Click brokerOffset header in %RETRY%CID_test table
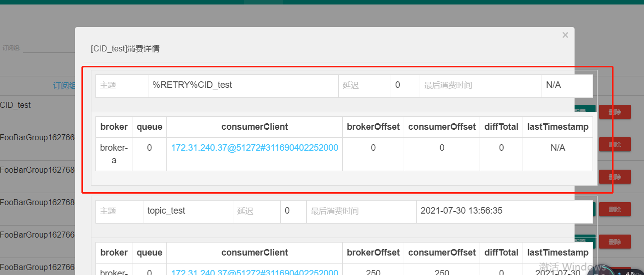This screenshot has width=644, height=275. (x=373, y=127)
